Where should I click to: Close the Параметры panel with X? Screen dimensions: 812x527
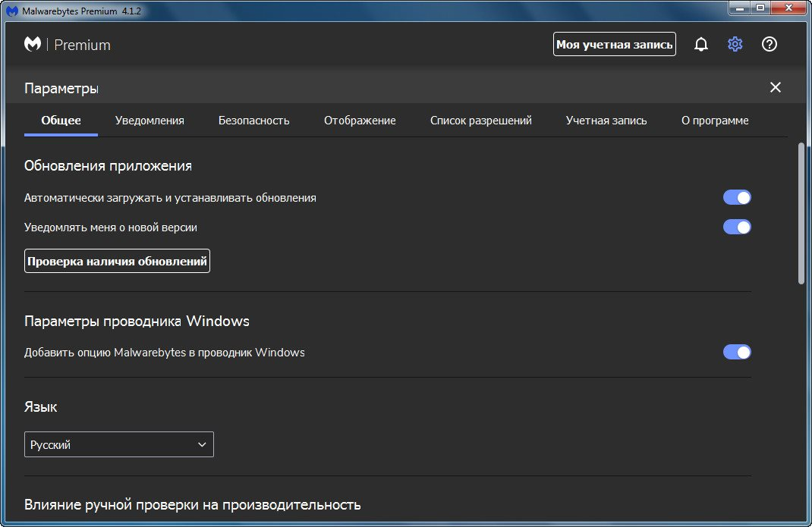pyautogui.click(x=775, y=87)
